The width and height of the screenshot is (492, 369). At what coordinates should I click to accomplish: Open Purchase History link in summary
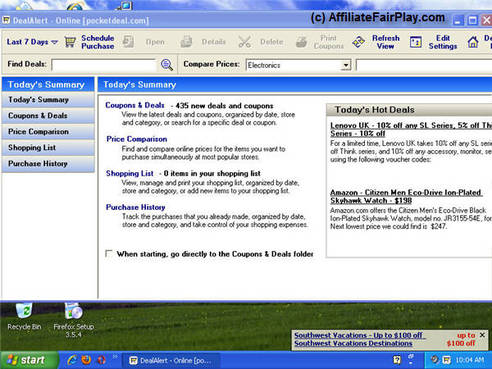point(135,207)
